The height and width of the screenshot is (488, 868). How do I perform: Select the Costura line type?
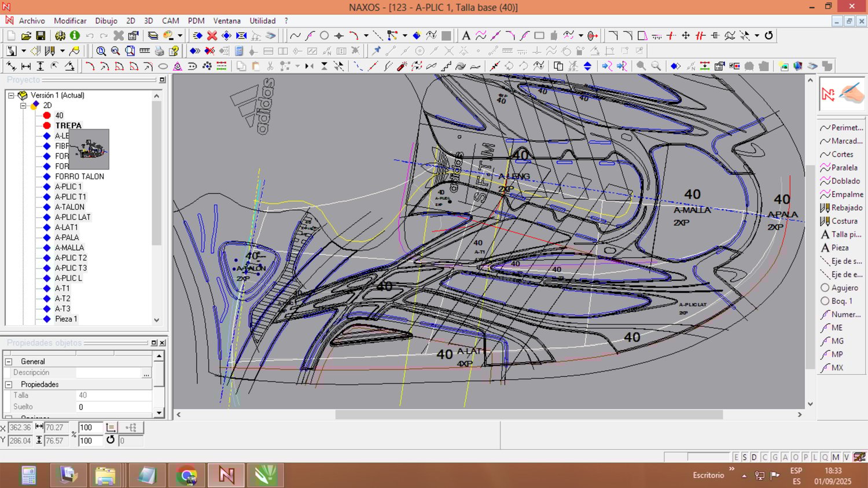pos(844,221)
